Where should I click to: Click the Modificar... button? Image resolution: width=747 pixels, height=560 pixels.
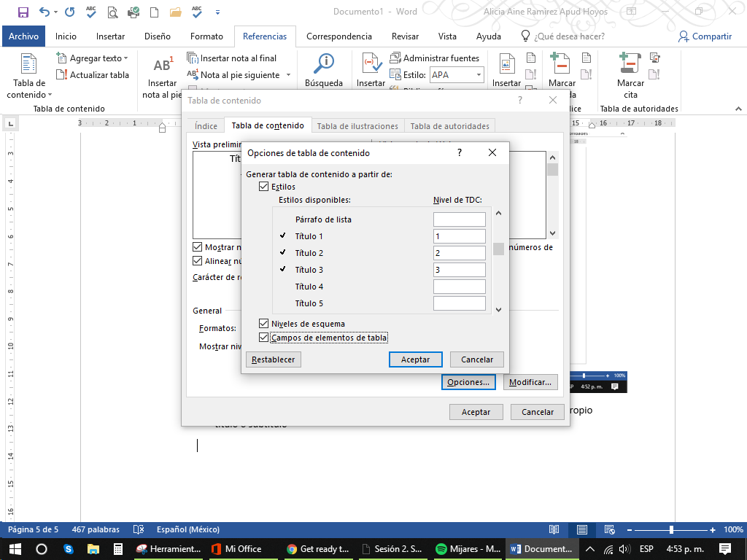point(530,382)
